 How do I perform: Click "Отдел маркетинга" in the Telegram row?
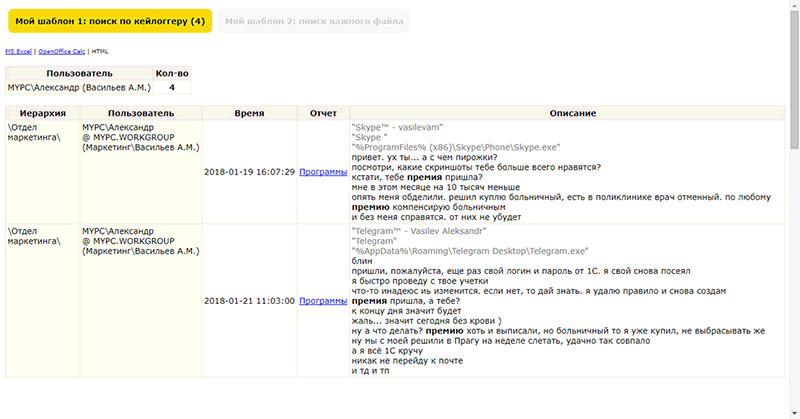tap(34, 236)
